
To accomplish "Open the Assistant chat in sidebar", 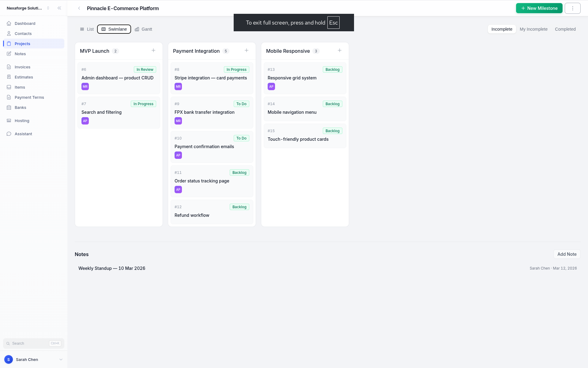I will point(23,134).
